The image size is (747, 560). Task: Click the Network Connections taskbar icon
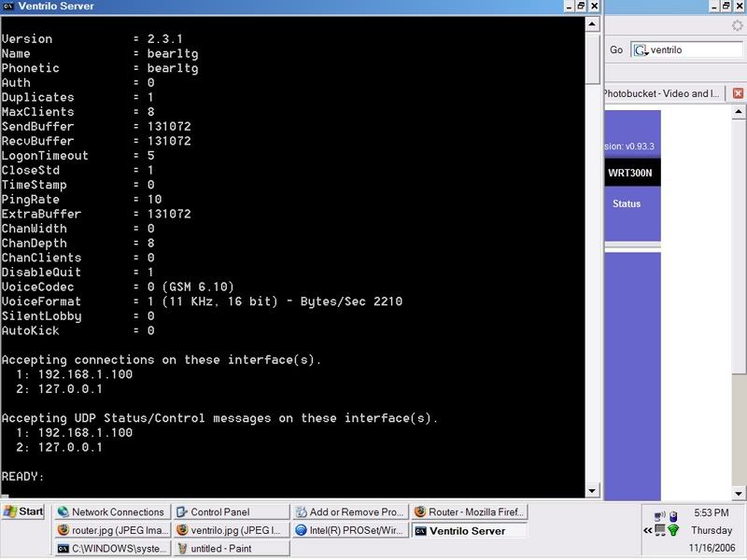[x=63, y=511]
